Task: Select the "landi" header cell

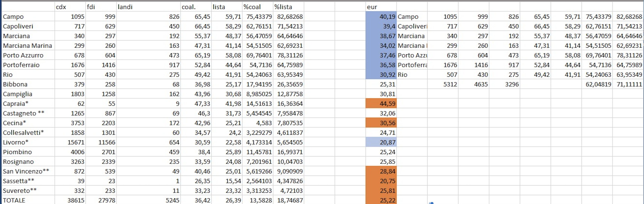Action: point(149,7)
